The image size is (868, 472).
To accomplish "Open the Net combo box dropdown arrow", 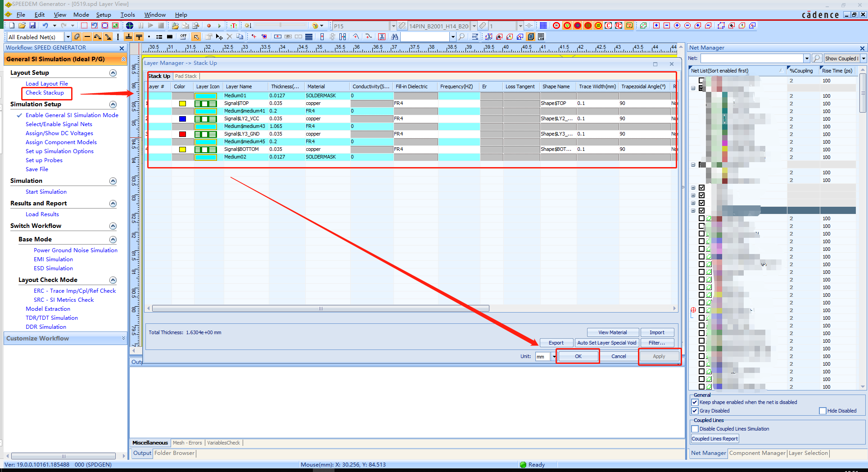I will 807,59.
